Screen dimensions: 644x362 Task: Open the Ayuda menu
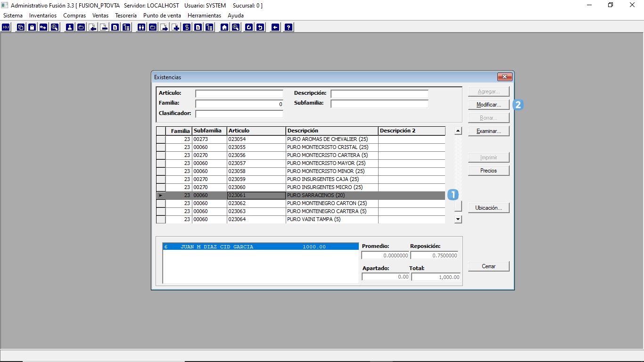(236, 16)
